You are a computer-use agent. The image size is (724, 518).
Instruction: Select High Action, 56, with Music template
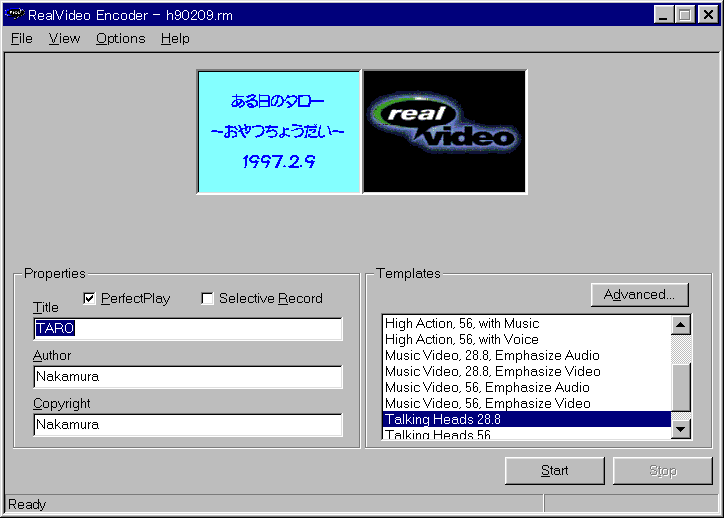coord(527,324)
